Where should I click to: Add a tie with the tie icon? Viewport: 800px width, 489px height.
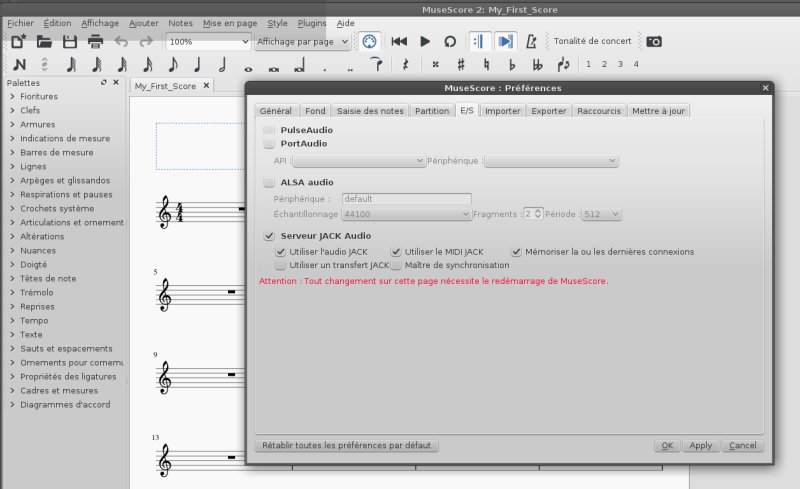pos(377,64)
